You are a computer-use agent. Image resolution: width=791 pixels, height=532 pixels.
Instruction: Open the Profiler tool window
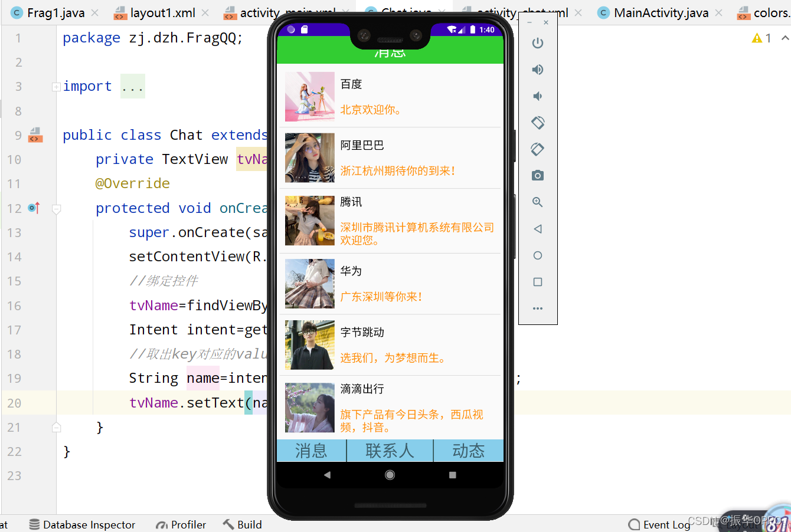coord(181,524)
